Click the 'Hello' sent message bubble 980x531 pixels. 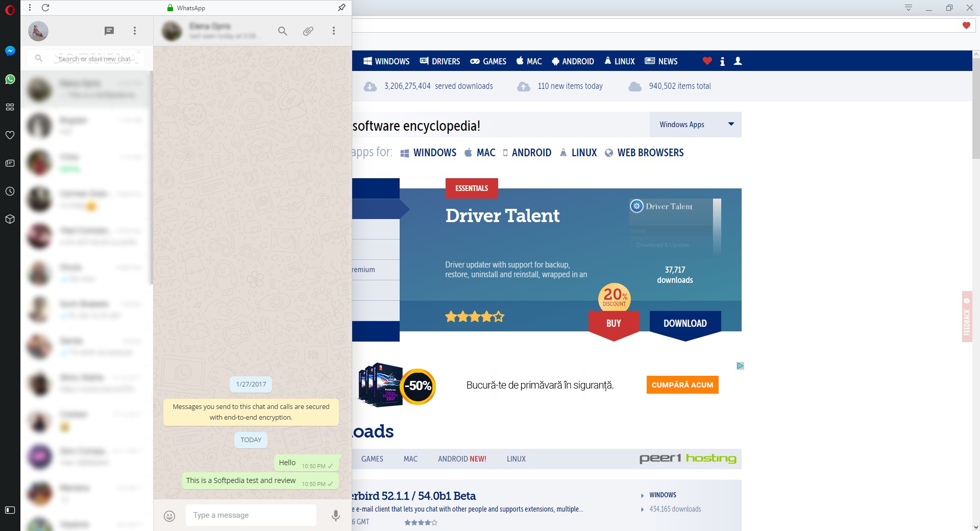[x=306, y=463]
